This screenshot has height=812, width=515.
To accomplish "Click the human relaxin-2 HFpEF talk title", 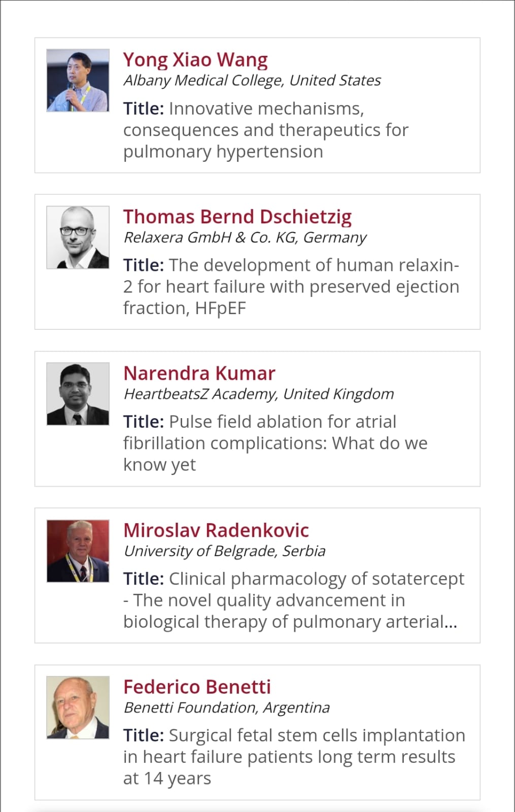I will click(291, 287).
